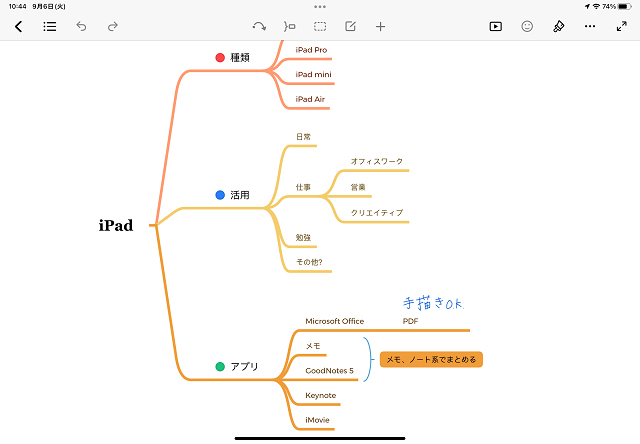Select the GoodNotes 5 subtopic
640x444 pixels.
pos(329,371)
